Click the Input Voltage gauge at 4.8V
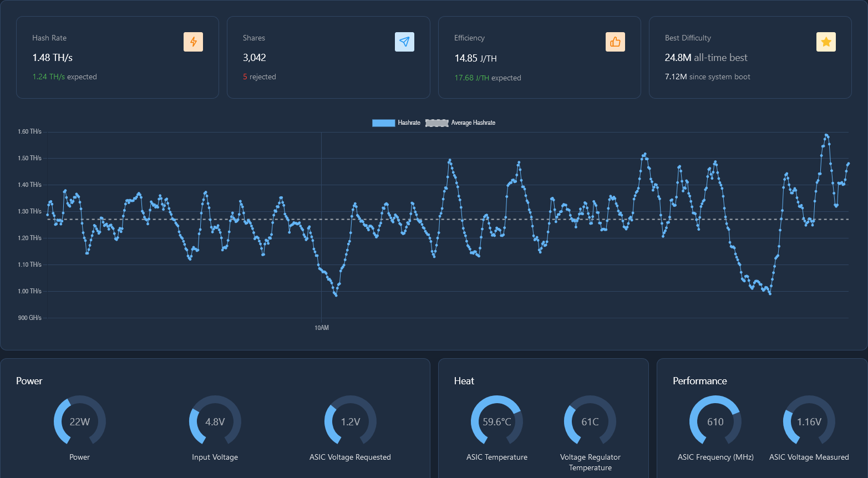 tap(215, 421)
